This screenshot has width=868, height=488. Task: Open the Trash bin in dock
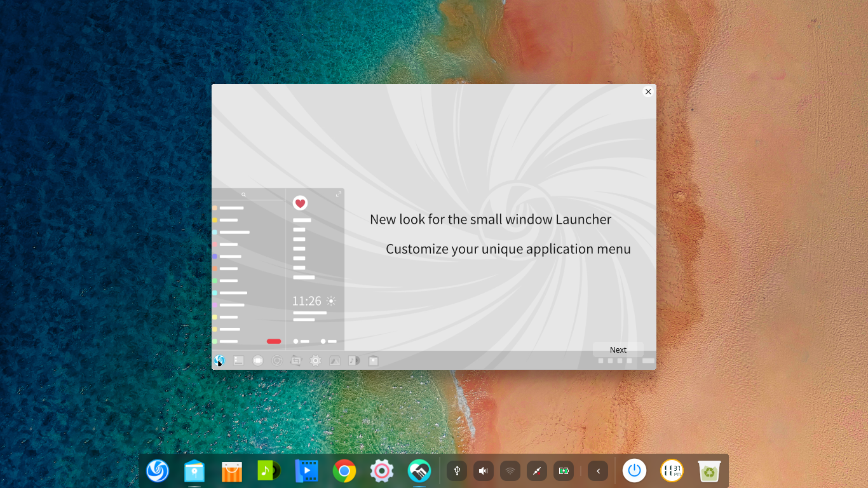pos(709,471)
